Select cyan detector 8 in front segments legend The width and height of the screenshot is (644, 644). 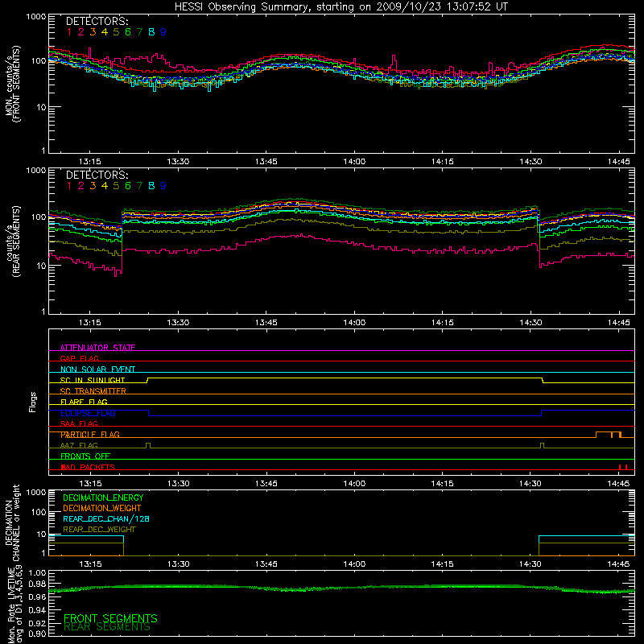pos(151,32)
